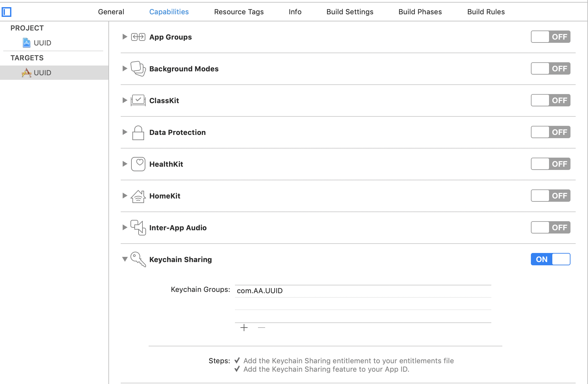Click the UUID project file icon
Viewport: 588px width, 384px height.
point(27,43)
